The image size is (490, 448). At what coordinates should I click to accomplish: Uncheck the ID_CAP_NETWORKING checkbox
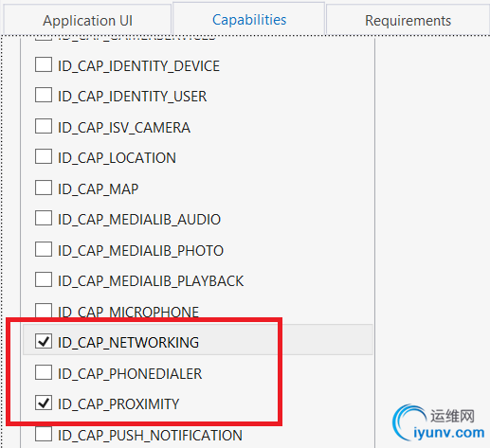click(x=44, y=341)
